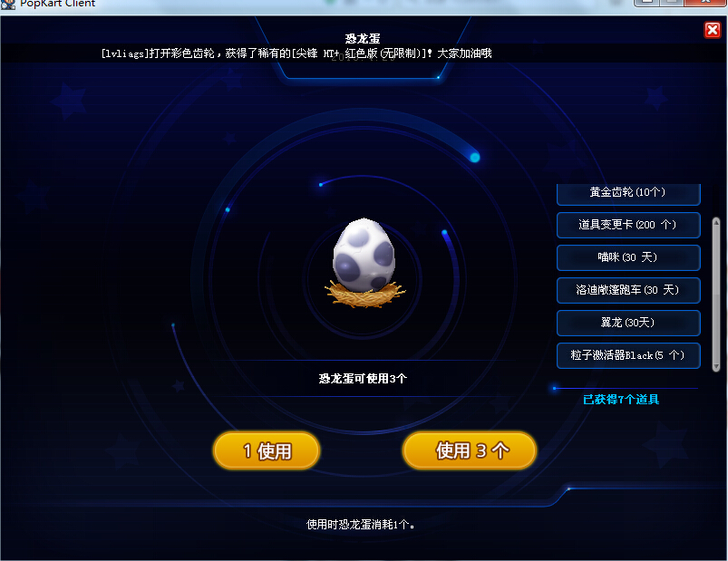
Task: Select the 翼龙 (30天) reward entry
Action: point(628,323)
